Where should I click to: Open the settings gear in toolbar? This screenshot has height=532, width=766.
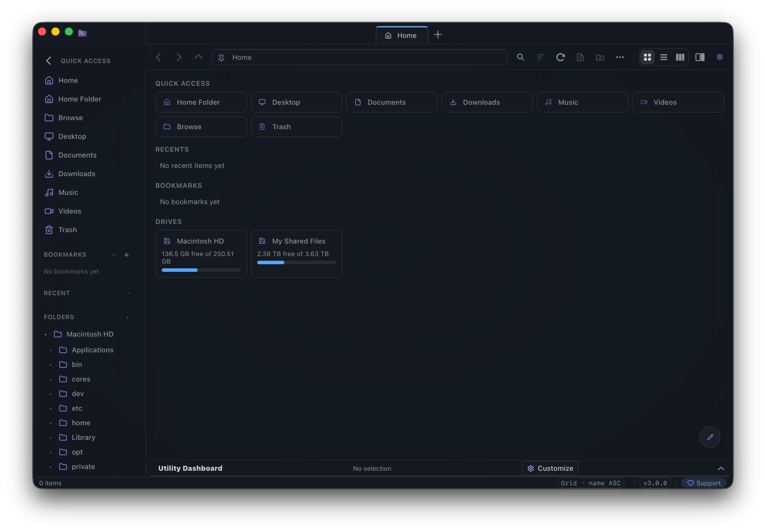click(720, 57)
